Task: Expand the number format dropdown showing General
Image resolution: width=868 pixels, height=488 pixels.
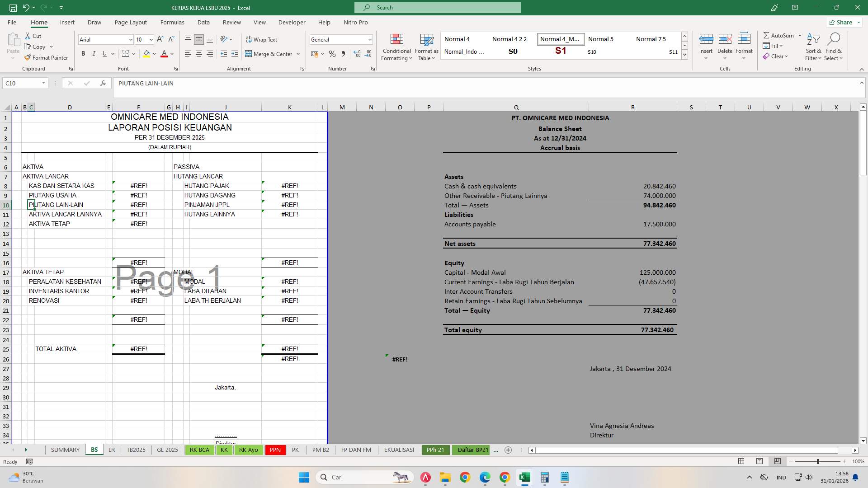Action: point(369,40)
